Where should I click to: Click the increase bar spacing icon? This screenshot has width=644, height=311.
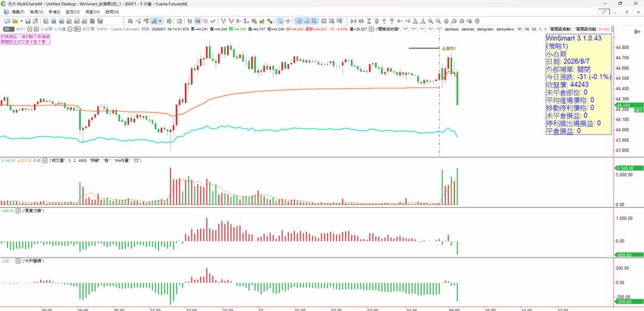tap(360, 21)
